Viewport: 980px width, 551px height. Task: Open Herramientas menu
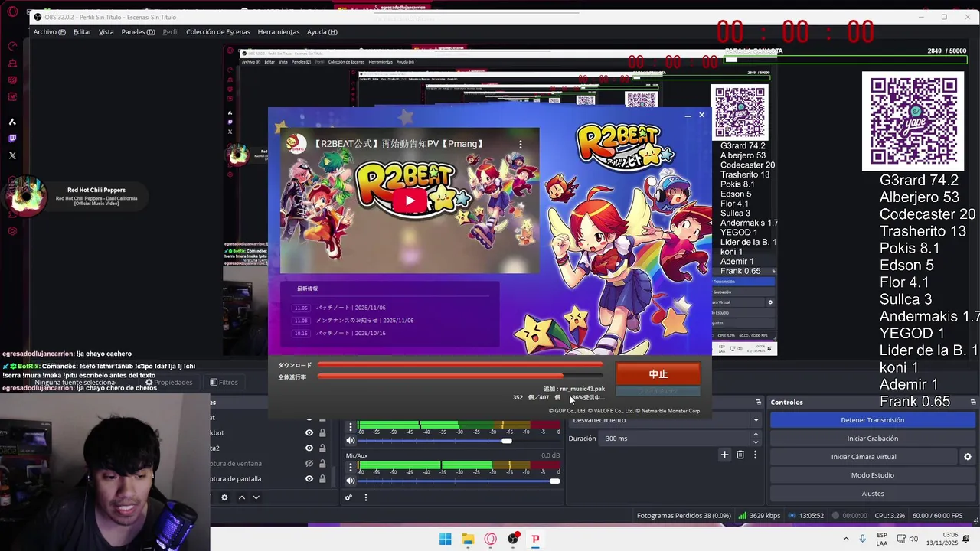coord(279,32)
